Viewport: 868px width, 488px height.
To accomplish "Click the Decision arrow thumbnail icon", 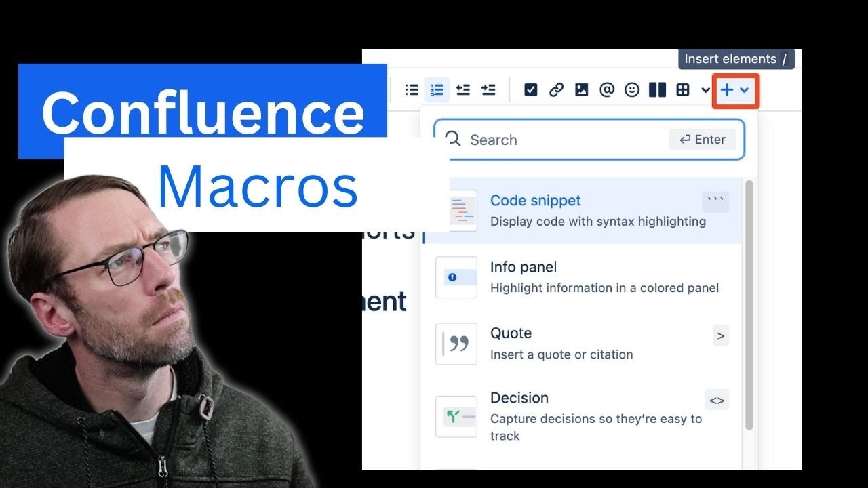I will pyautogui.click(x=456, y=416).
